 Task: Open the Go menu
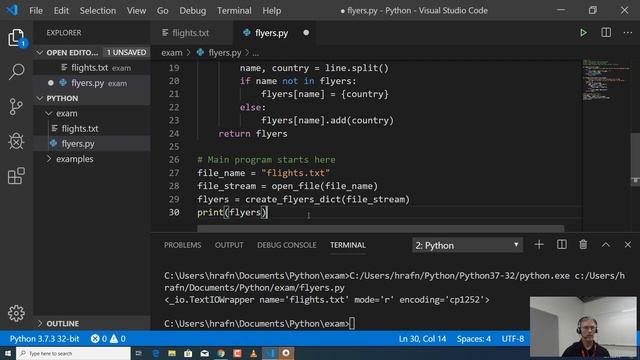(x=162, y=10)
